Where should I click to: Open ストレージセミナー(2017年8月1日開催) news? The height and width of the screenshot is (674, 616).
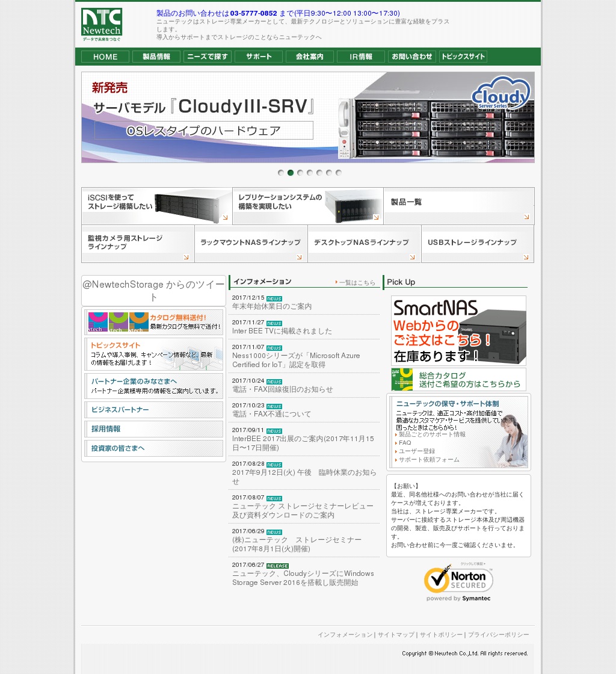[297, 544]
